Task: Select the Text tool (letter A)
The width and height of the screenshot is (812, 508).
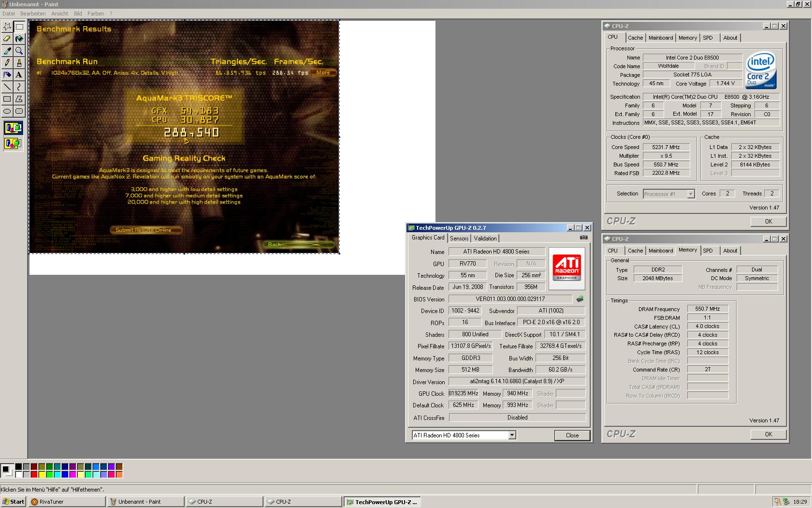Action: pos(19,75)
